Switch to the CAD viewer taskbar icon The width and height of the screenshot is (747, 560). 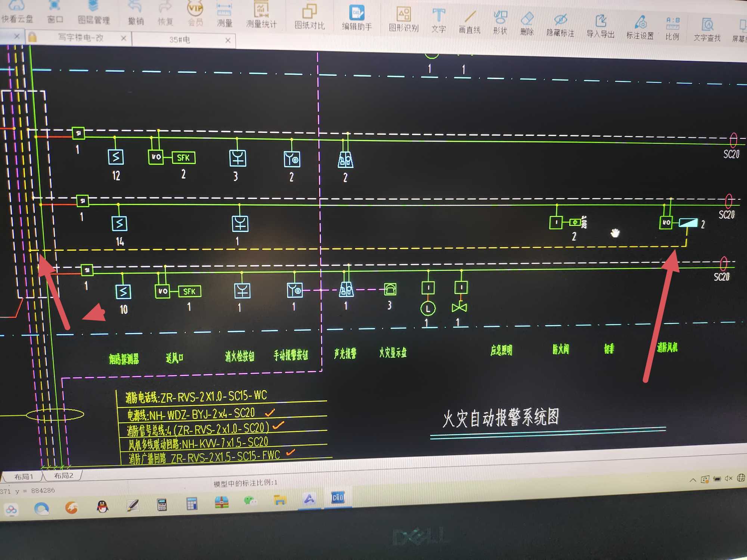(338, 498)
